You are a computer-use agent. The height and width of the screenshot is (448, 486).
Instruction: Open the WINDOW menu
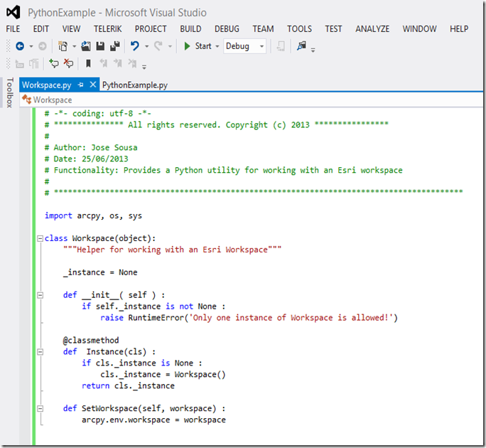point(419,29)
